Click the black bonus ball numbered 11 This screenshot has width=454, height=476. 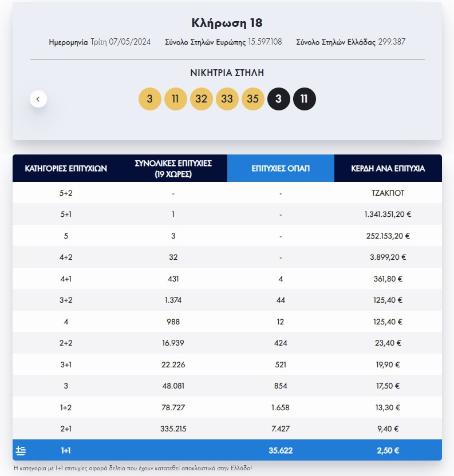tap(305, 99)
